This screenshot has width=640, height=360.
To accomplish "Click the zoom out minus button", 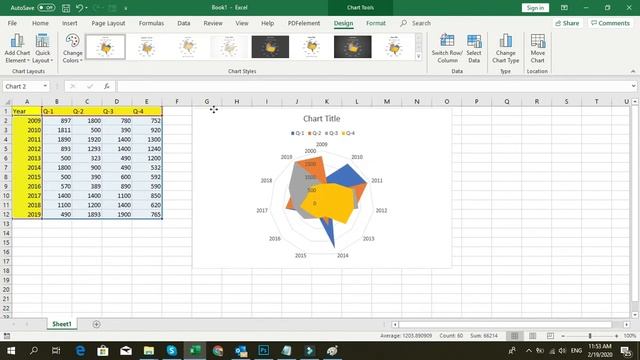I will [563, 336].
